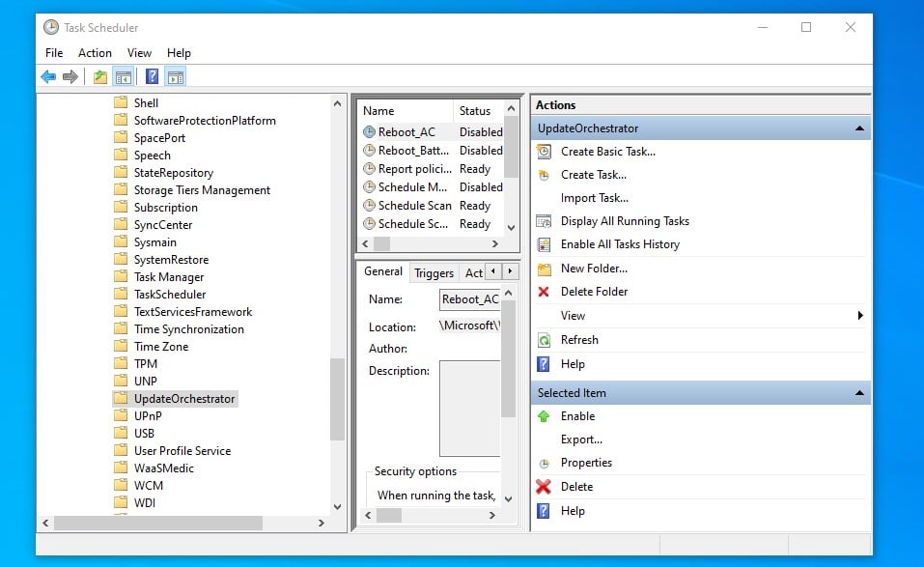Viewport: 924px width, 567px height.
Task: Click the folder tree scroll-up arrow
Action: (x=337, y=103)
